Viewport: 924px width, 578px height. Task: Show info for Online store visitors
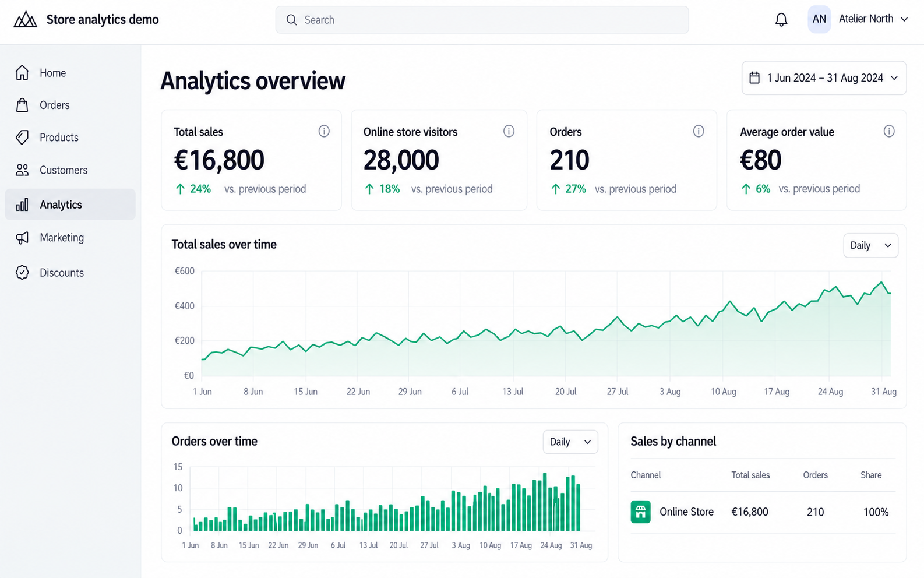point(509,131)
